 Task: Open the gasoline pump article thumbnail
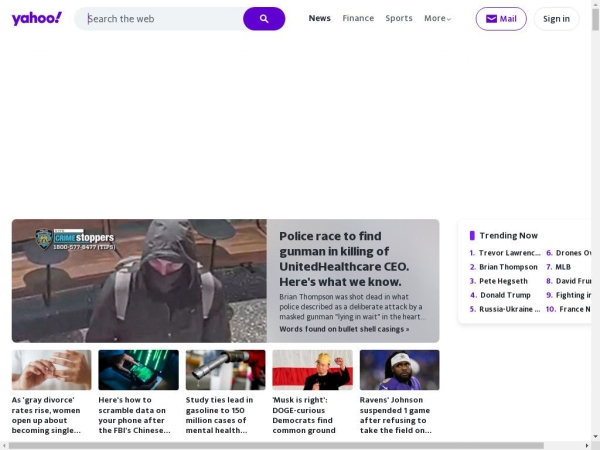pos(225,370)
